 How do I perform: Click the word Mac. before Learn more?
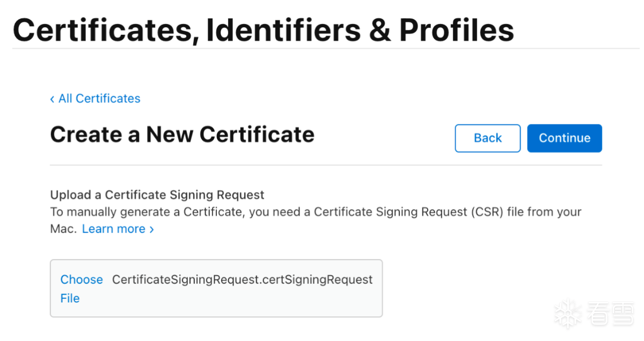click(x=64, y=229)
